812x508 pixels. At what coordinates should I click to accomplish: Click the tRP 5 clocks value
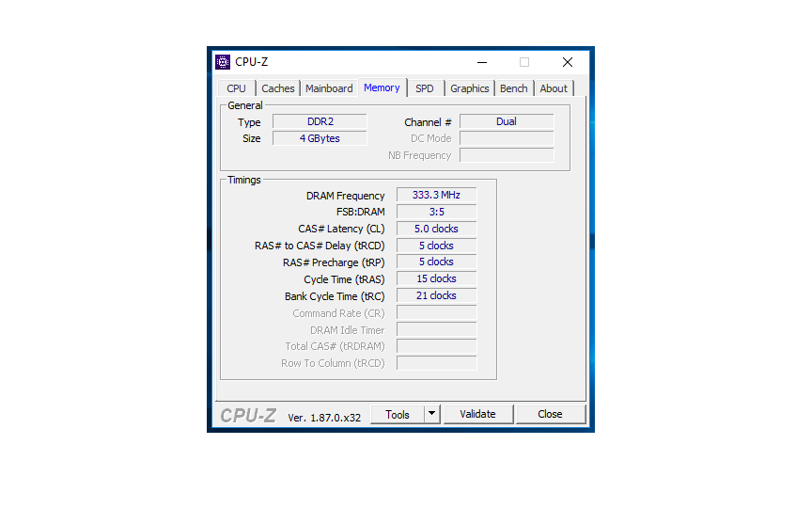(437, 262)
